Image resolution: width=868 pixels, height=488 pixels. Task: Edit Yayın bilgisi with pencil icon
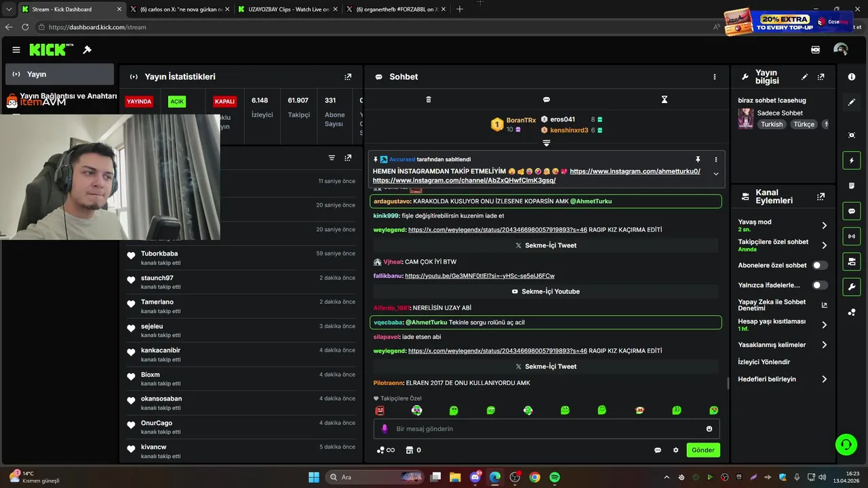click(x=805, y=77)
